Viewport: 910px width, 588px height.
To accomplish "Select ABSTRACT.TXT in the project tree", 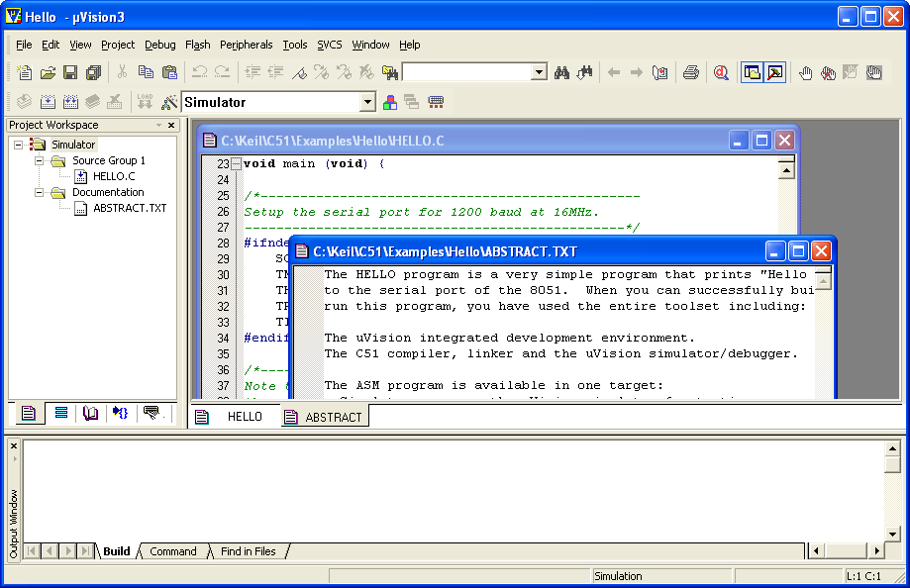I will point(130,208).
